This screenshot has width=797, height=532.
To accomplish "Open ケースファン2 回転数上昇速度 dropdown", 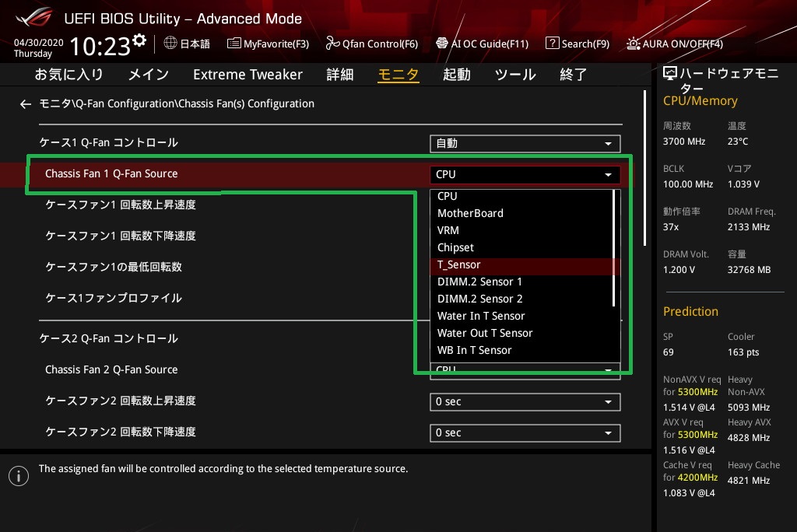I will 525,402.
